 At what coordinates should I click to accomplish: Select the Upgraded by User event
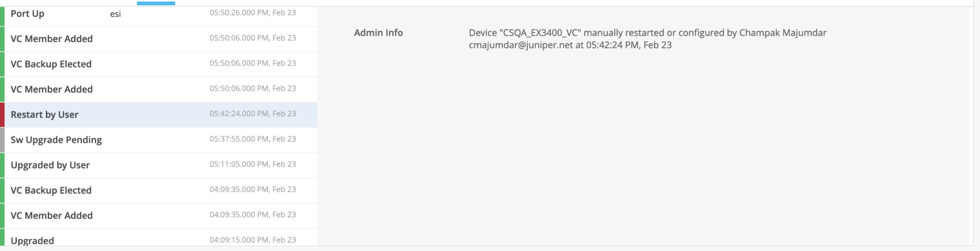tap(159, 165)
